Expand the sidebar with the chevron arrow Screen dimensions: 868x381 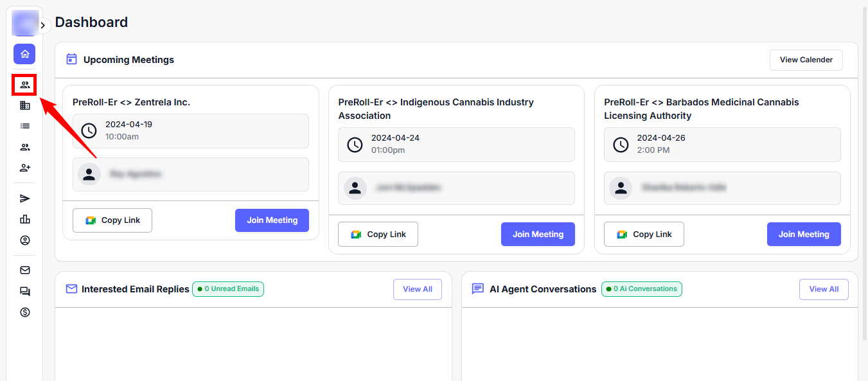(43, 25)
